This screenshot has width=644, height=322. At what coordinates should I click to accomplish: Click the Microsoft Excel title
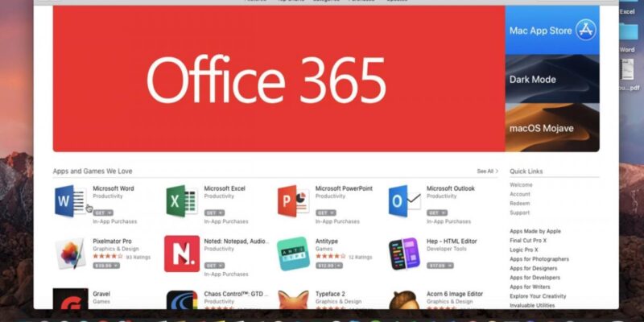pyautogui.click(x=225, y=188)
